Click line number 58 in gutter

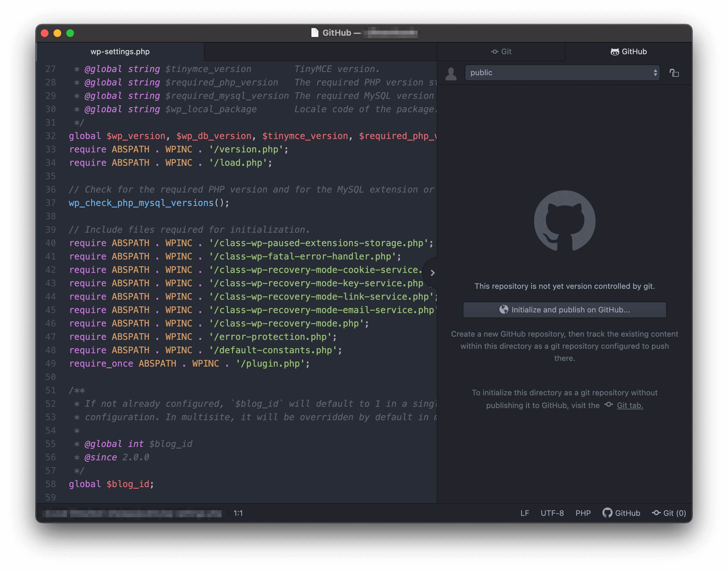(x=50, y=484)
